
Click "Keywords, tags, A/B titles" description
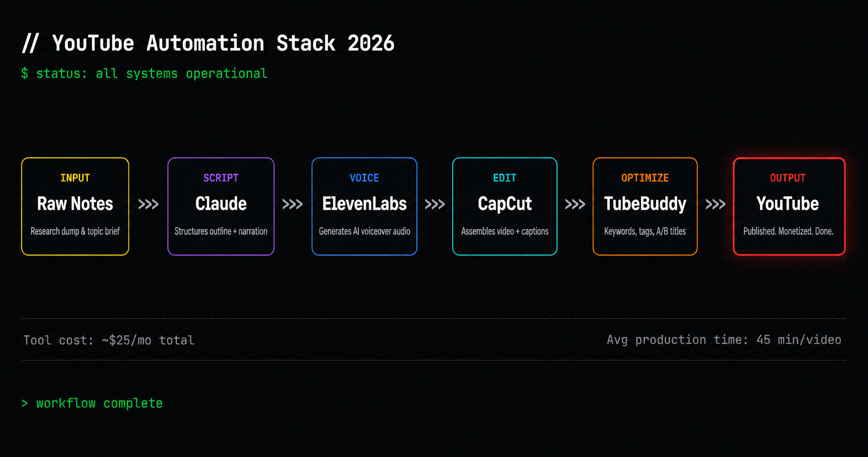(x=645, y=231)
